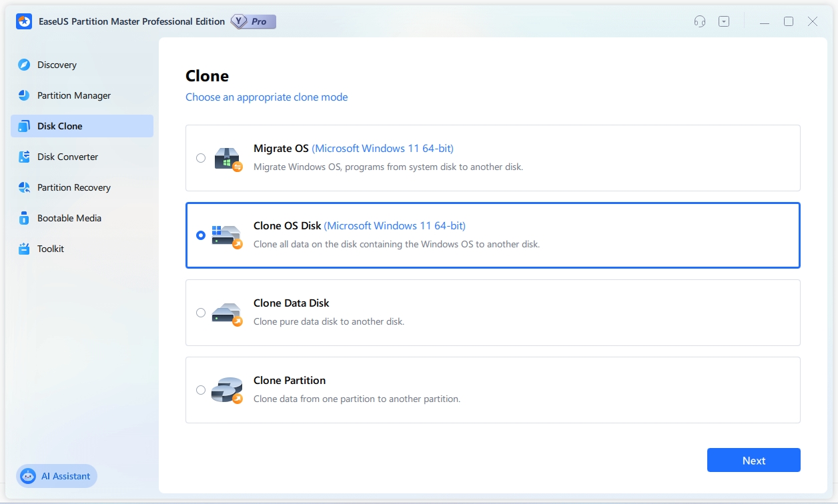Click the Next button
This screenshot has height=504, width=838.
point(754,461)
